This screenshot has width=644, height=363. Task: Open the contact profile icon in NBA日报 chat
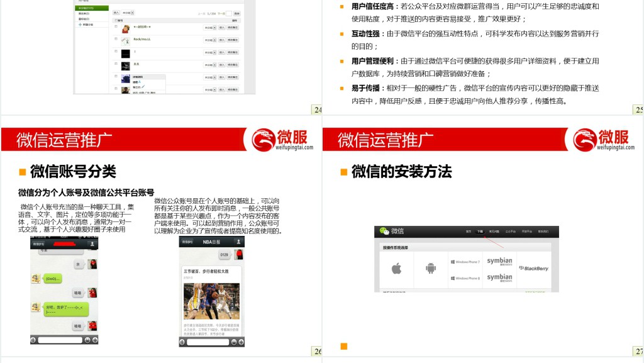pyautogui.click(x=238, y=242)
